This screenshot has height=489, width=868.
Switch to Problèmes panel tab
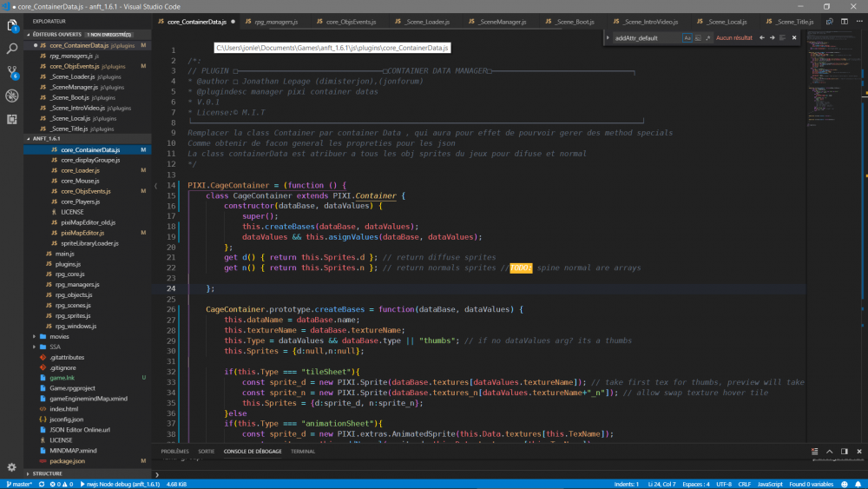(175, 452)
